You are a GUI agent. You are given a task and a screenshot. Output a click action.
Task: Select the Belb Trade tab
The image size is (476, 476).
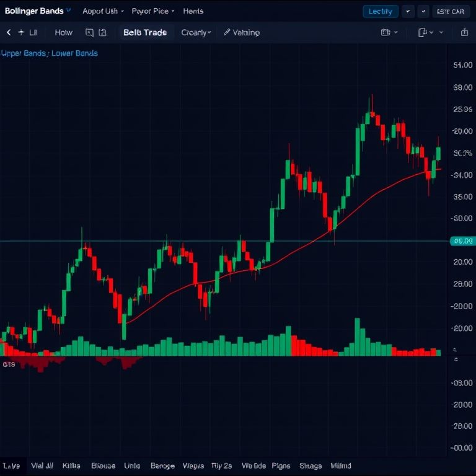(x=145, y=32)
